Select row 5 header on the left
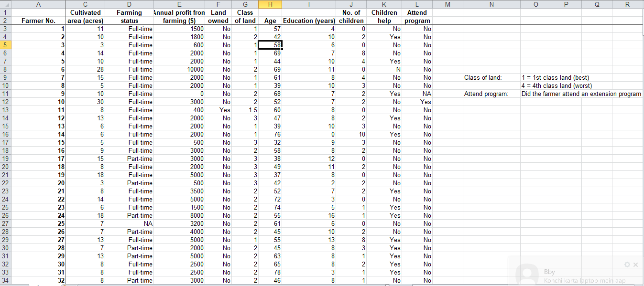Viewport: 644px width, 286px height. (5, 45)
